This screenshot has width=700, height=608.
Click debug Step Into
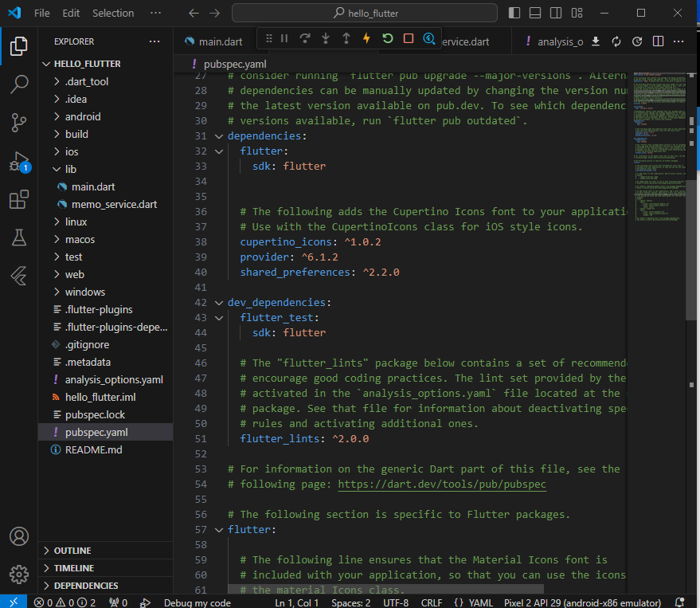[326, 39]
